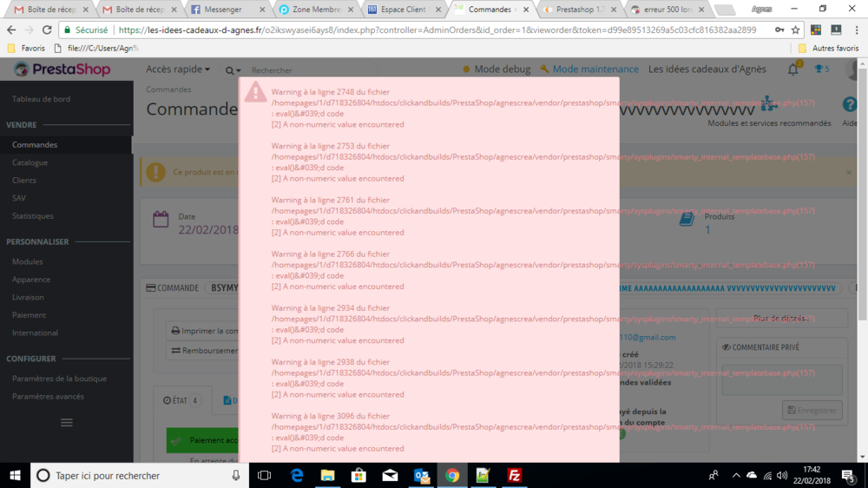Image resolution: width=868 pixels, height=488 pixels.
Task: Open Outlook from the taskbar
Action: pyautogui.click(x=421, y=475)
